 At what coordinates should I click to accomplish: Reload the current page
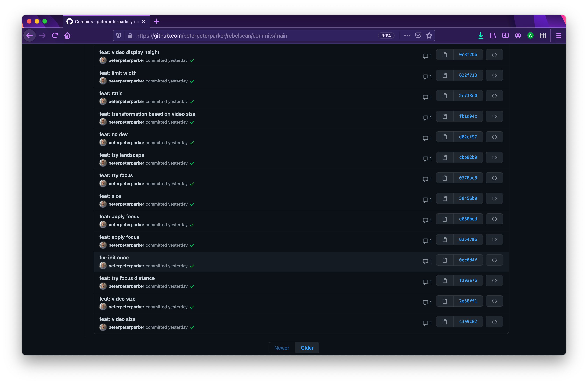click(x=55, y=36)
